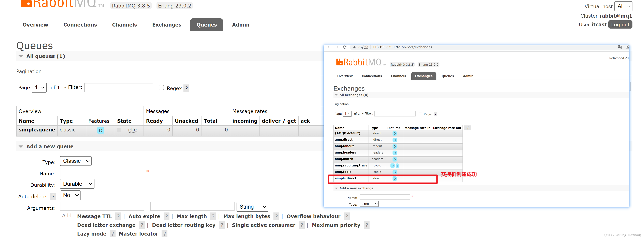Viewport: 644px width, 239px height.
Task: Click the Single active consumer help icon
Action: click(302, 225)
